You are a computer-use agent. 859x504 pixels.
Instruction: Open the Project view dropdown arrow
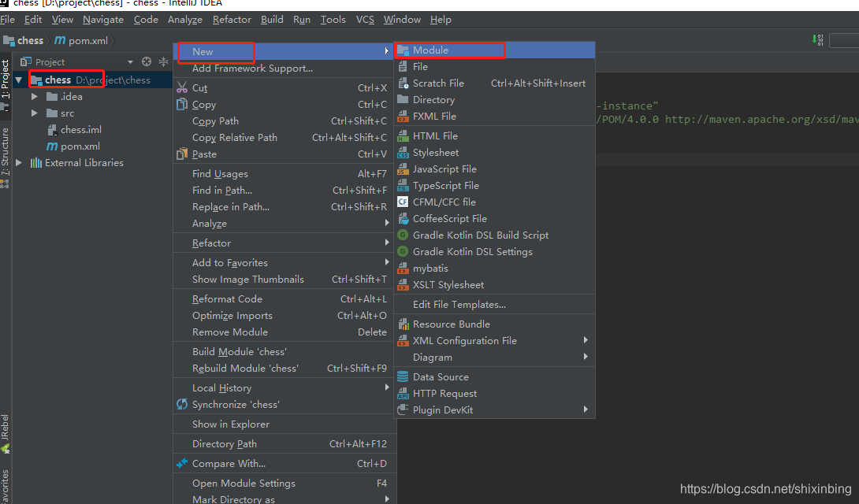coord(130,62)
